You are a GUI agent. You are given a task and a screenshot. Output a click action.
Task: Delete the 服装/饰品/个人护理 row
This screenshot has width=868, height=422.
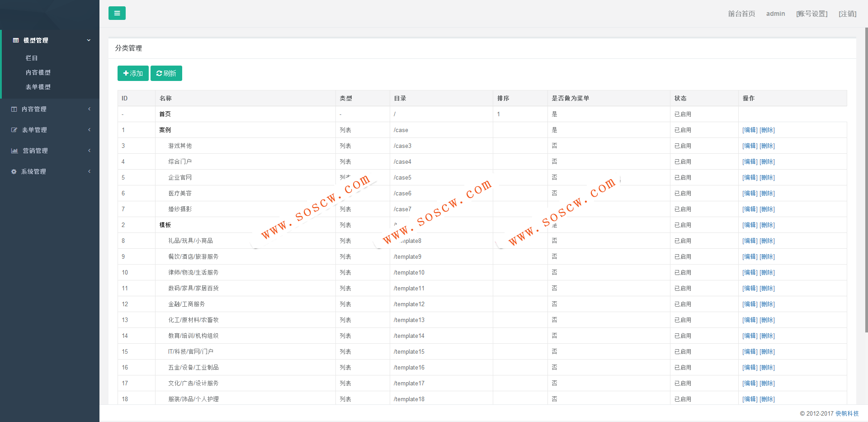pos(767,399)
